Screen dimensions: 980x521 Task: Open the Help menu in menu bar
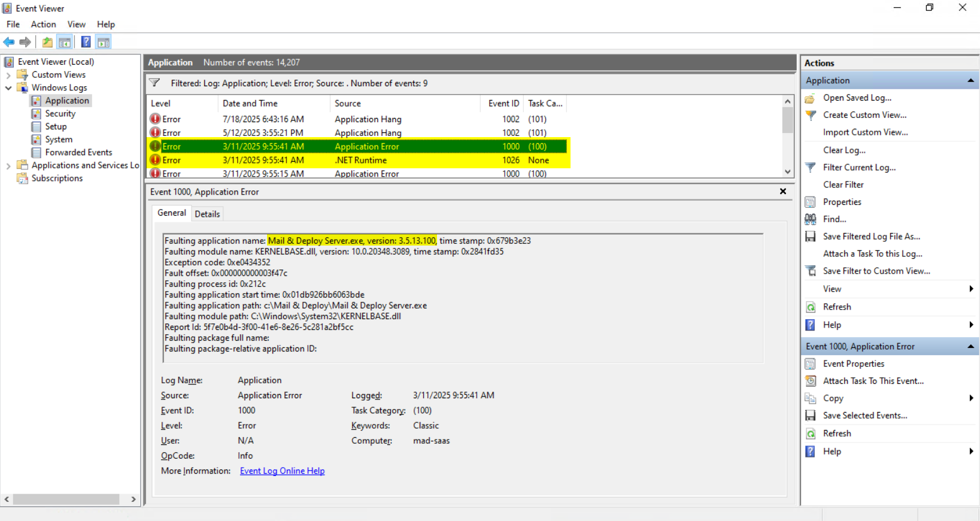coord(106,25)
